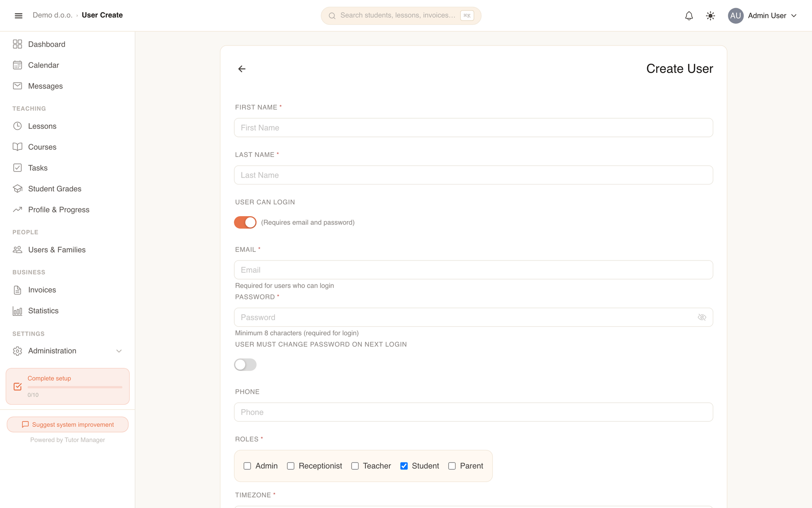Enable must change password switch

(245, 365)
